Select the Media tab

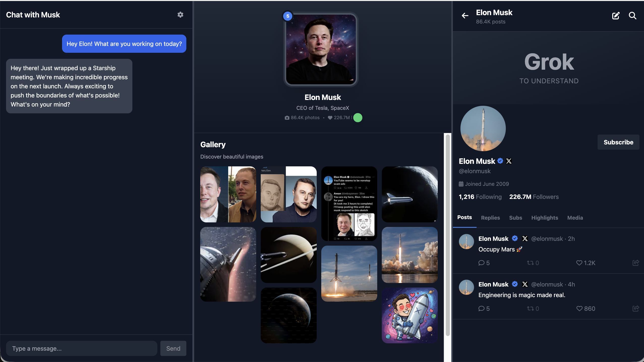[x=575, y=218]
